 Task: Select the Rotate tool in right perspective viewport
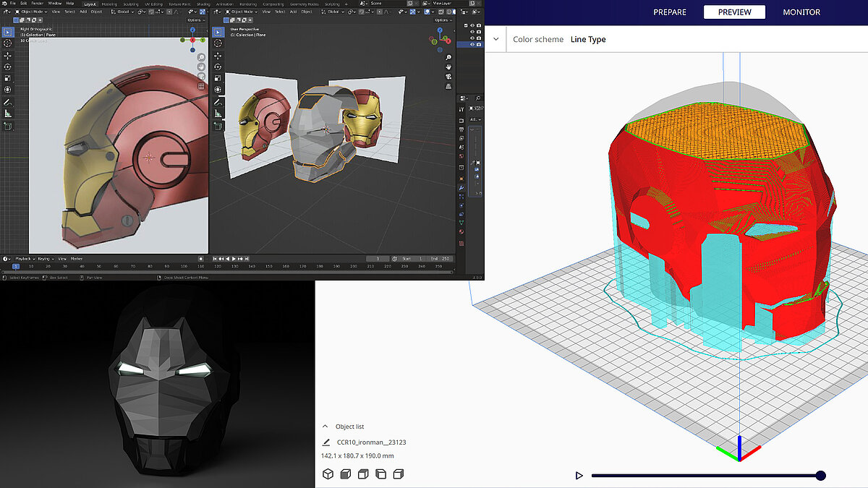[x=217, y=67]
